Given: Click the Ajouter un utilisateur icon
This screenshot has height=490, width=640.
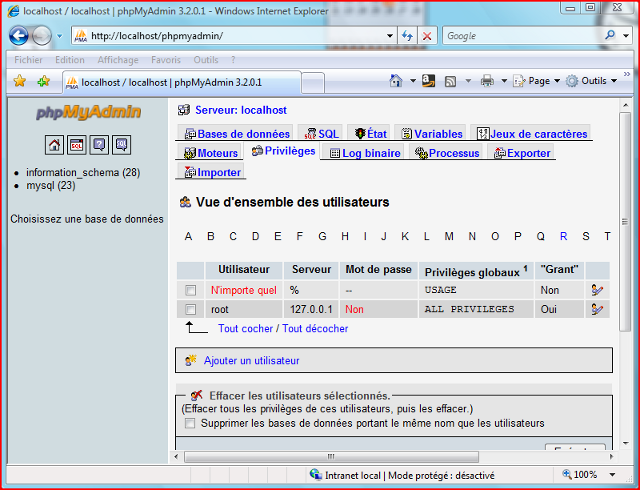Looking at the screenshot, I should pos(191,360).
